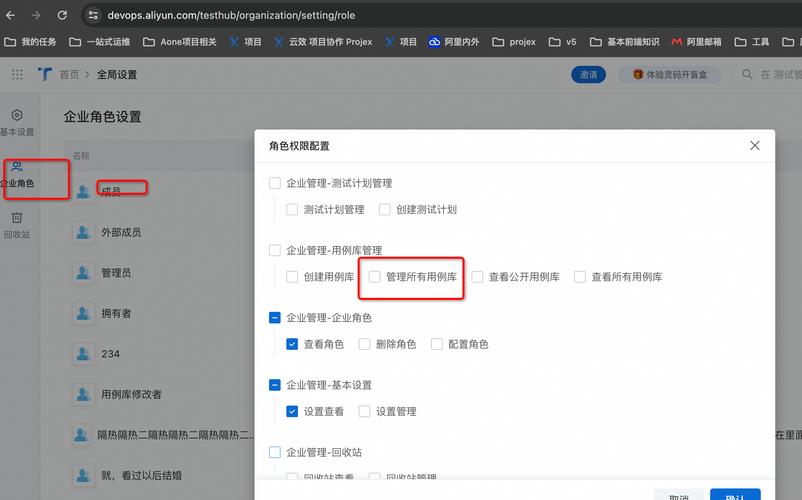The image size is (802, 500).
Task: Open the 我的任务 bookmark folder
Action: click(31, 42)
